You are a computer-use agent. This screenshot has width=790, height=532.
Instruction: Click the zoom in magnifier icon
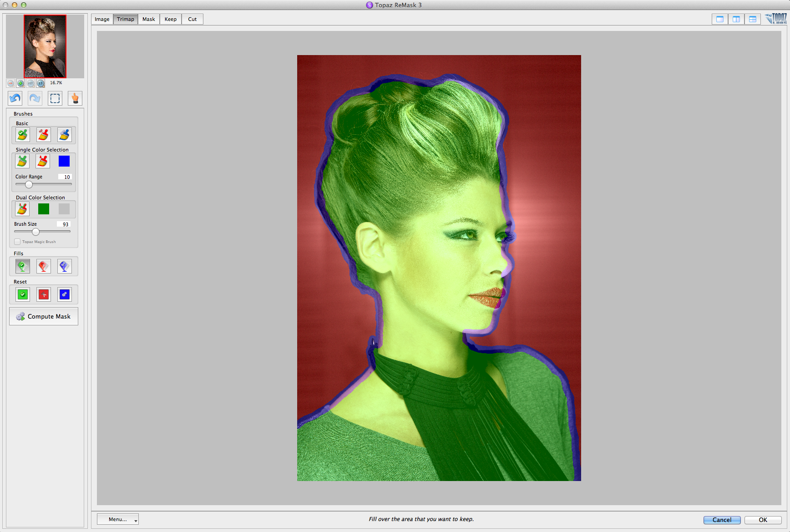20,83
